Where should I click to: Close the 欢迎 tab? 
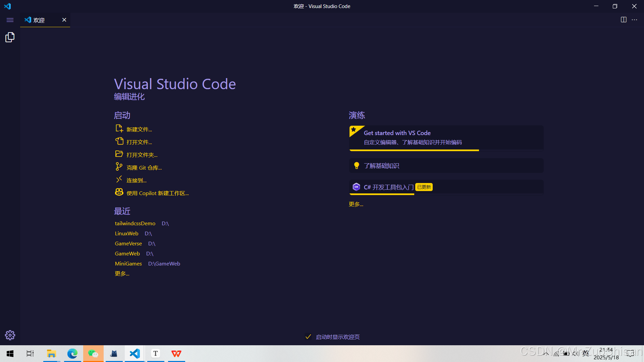[x=64, y=20]
